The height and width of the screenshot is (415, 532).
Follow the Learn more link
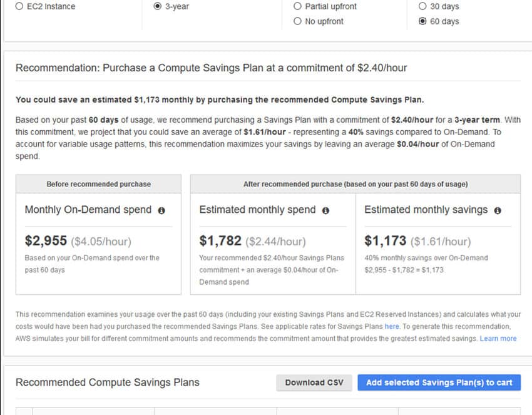point(498,339)
